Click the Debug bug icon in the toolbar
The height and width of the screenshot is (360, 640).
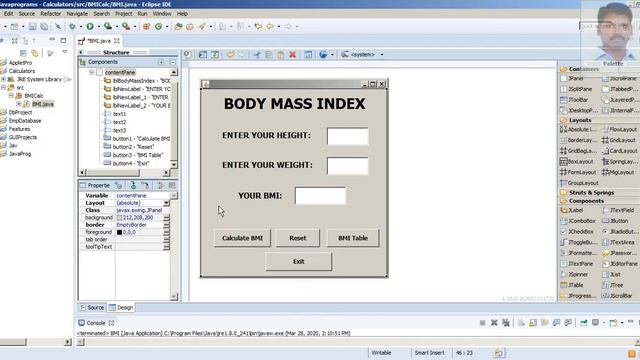tap(73, 27)
